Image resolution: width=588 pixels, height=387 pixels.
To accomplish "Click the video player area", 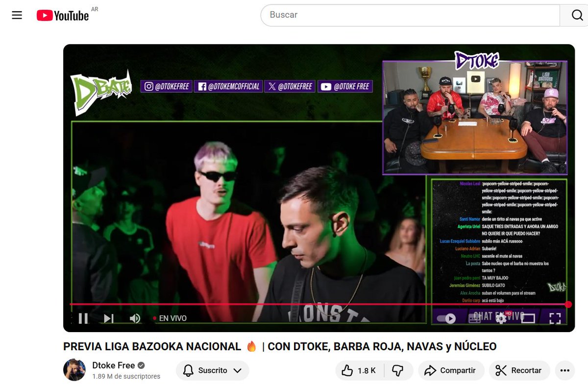I will tap(319, 188).
